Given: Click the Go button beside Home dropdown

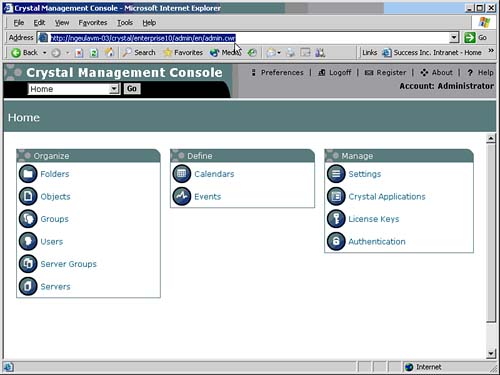Looking at the screenshot, I should [x=132, y=89].
